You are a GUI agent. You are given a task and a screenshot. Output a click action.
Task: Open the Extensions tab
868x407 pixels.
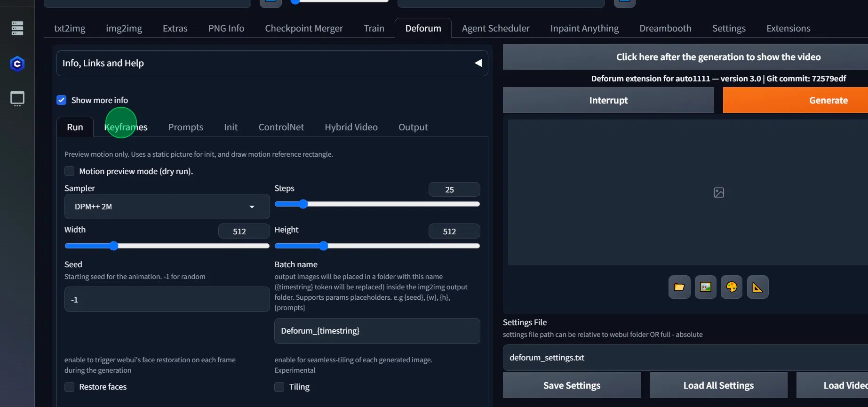coord(788,28)
